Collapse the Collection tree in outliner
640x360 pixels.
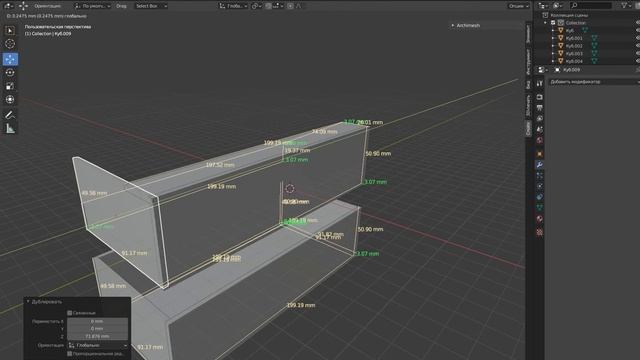[545, 23]
